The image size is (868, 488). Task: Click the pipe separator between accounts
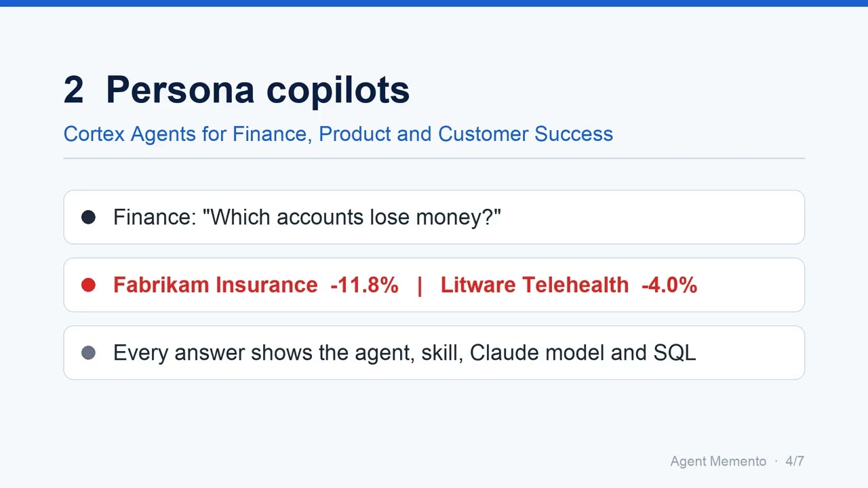[x=420, y=285]
